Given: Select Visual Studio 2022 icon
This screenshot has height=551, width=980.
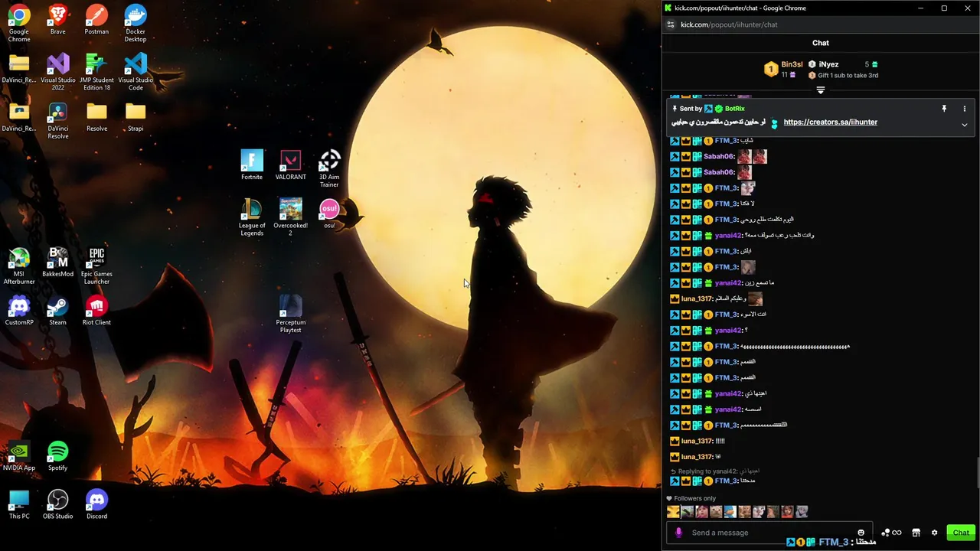Looking at the screenshot, I should (x=57, y=72).
